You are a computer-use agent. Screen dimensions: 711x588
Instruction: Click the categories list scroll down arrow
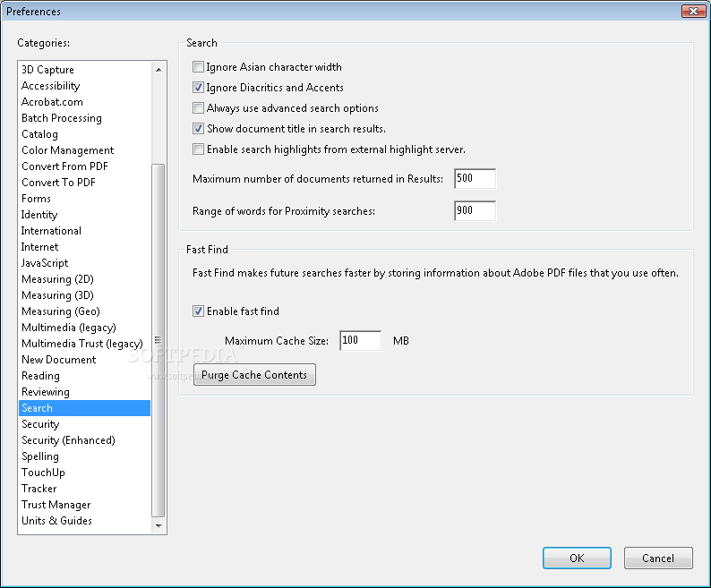[x=158, y=526]
